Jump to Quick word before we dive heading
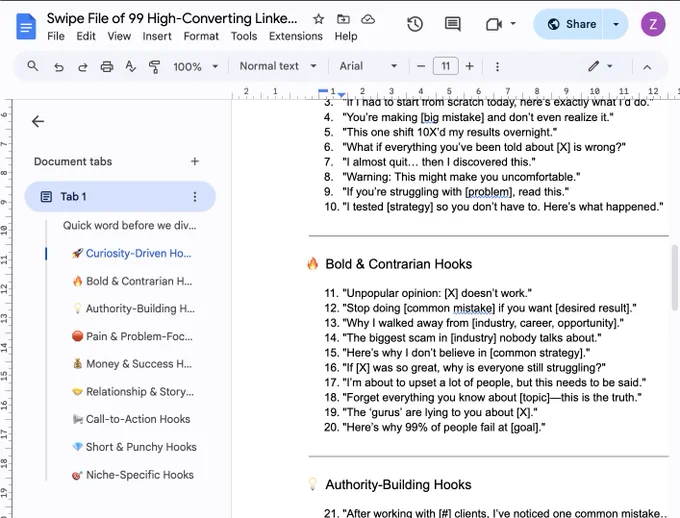 point(129,226)
